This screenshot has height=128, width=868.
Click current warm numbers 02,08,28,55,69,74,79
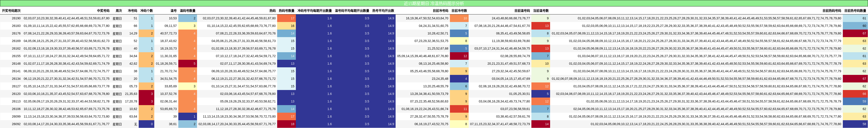pos(515,56)
